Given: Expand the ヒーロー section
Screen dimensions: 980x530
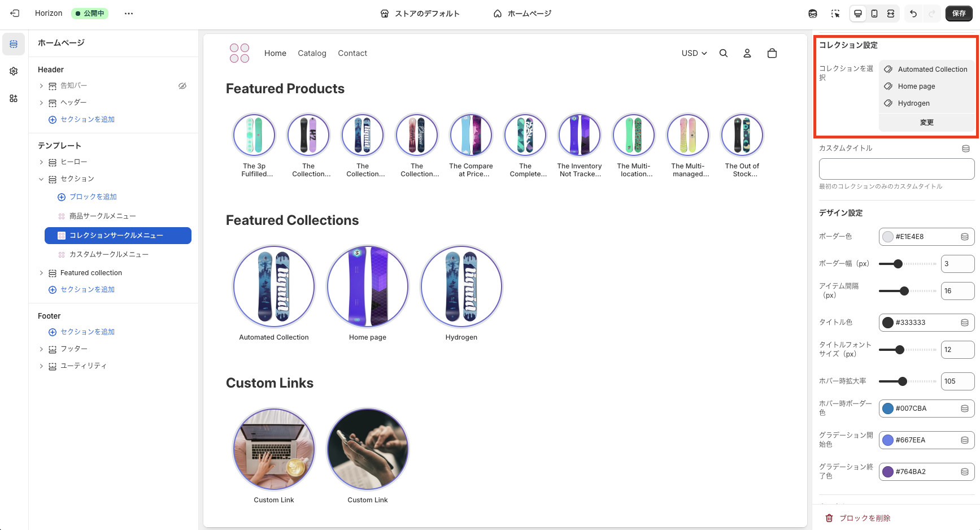Looking at the screenshot, I should 41,162.
